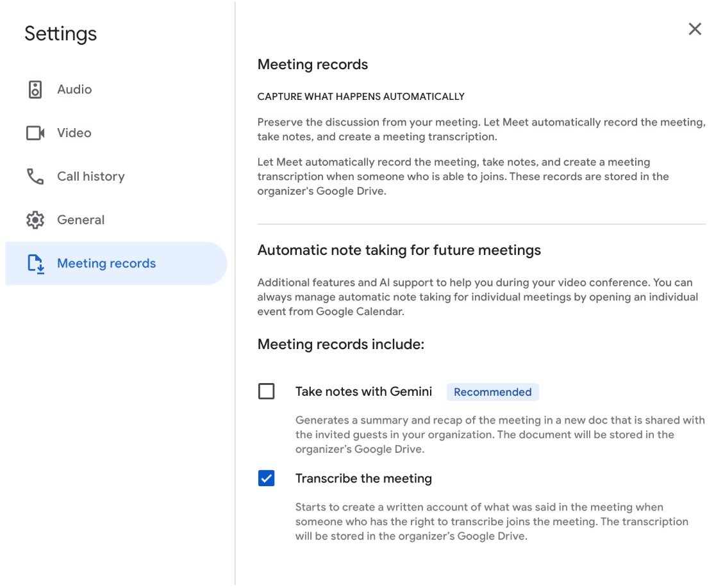
Task: Close the Settings dialog with the X
Action: 695,29
